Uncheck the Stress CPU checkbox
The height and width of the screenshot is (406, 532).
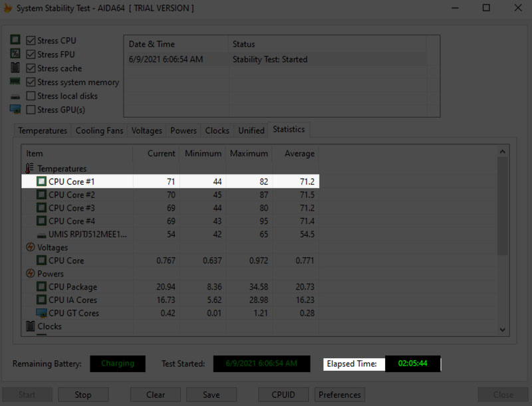point(31,41)
